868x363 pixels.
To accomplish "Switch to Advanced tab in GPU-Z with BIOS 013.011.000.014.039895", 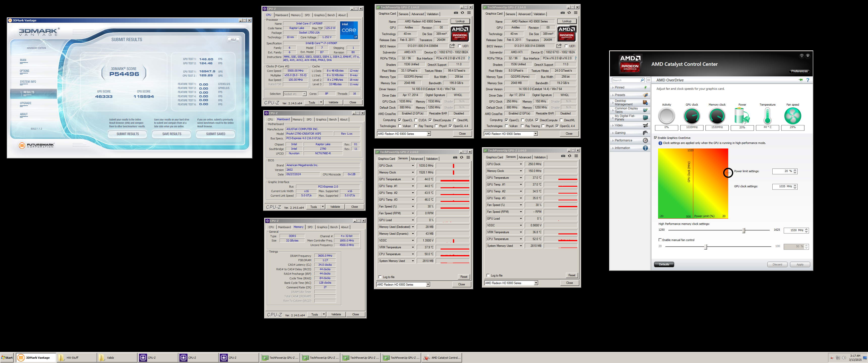I will click(x=524, y=14).
